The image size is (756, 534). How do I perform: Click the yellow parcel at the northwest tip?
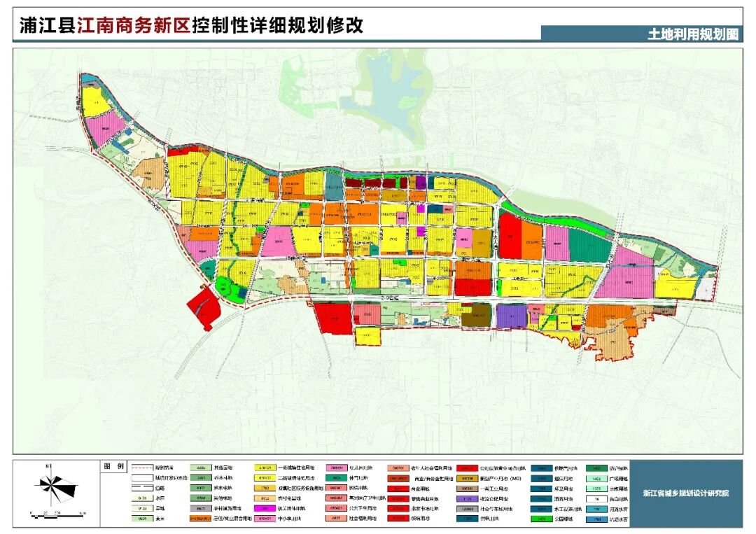pyautogui.click(x=95, y=104)
